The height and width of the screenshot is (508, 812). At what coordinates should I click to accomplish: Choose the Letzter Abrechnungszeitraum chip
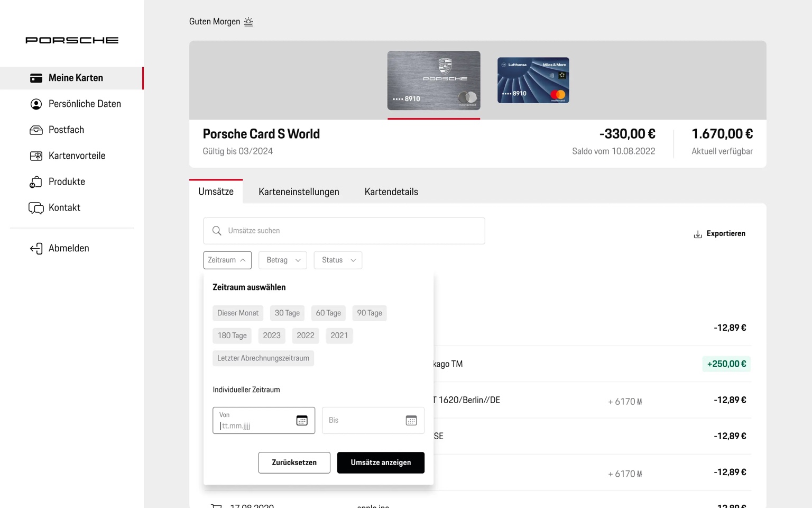click(x=263, y=358)
